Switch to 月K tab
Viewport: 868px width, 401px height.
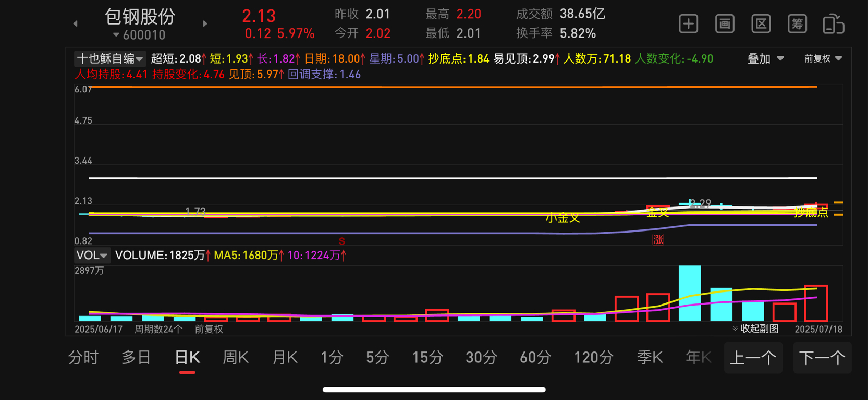pos(285,358)
